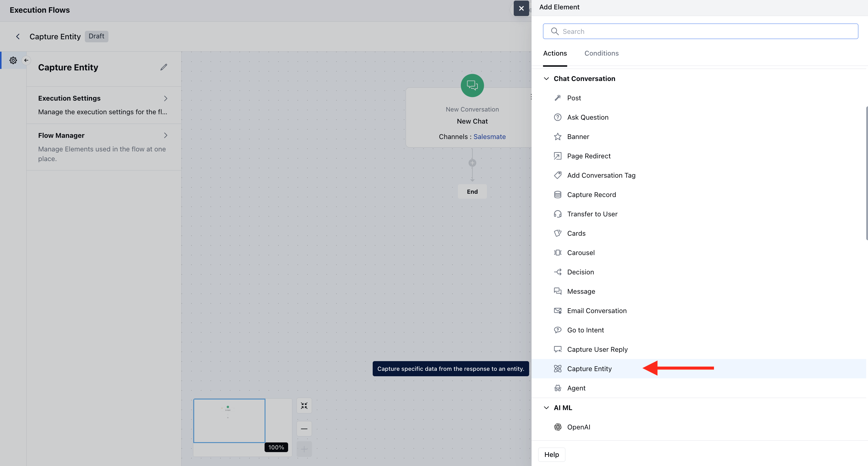This screenshot has width=868, height=466.
Task: Expand Flow Manager chevron
Action: point(166,136)
